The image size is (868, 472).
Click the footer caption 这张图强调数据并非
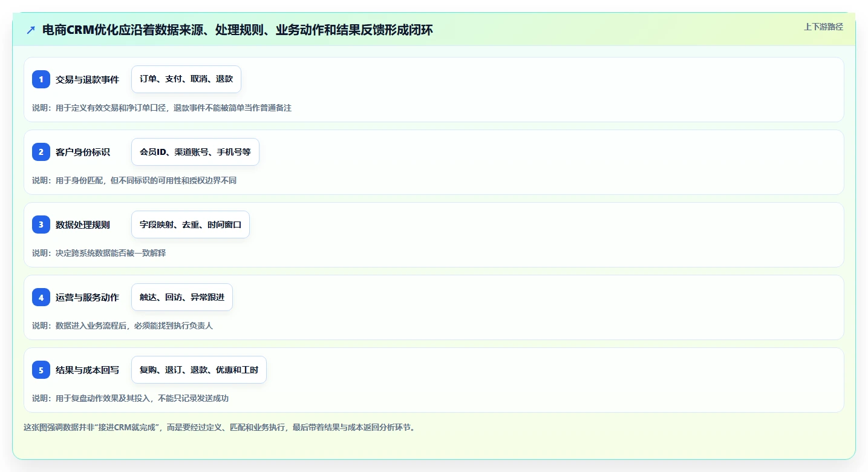220,427
